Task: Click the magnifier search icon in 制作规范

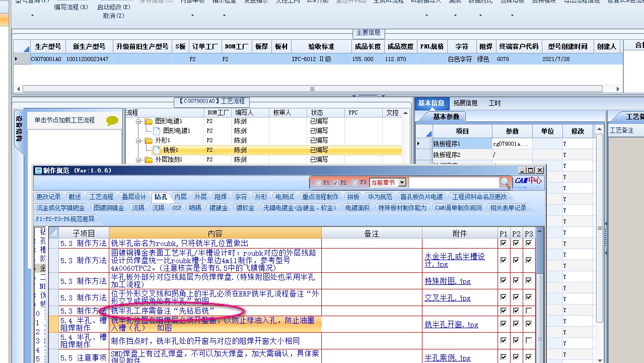Action: (505, 183)
